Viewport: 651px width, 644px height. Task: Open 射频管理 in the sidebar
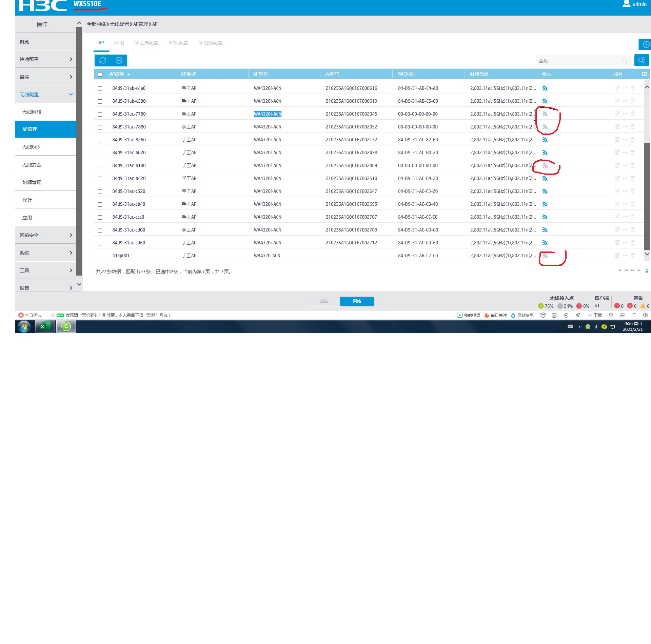(32, 182)
